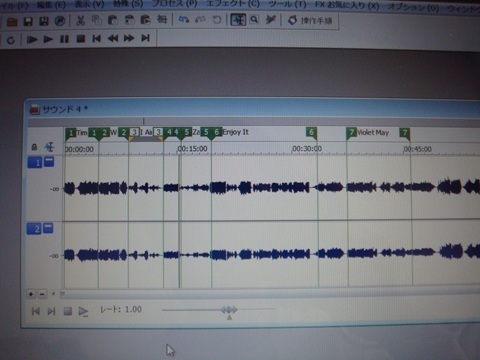Viewport: 480px width, 360px height.
Task: Fast forward with the transport bar button
Action: pyautogui.click(x=129, y=38)
